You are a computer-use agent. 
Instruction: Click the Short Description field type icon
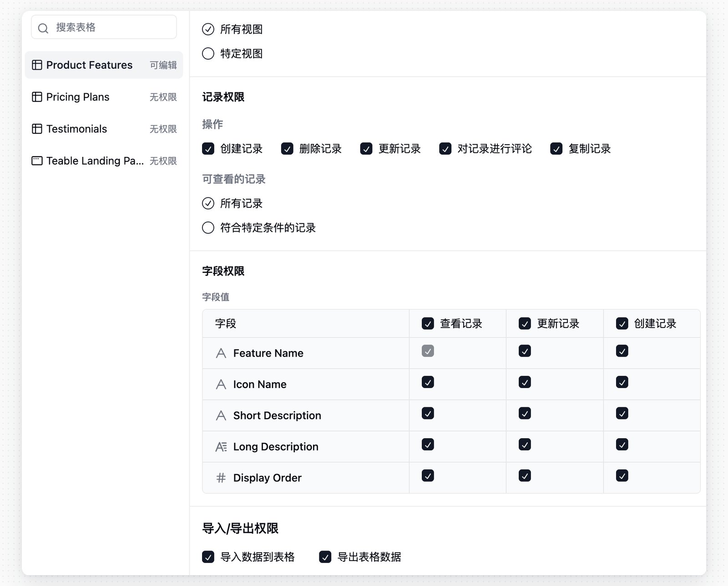point(221,415)
